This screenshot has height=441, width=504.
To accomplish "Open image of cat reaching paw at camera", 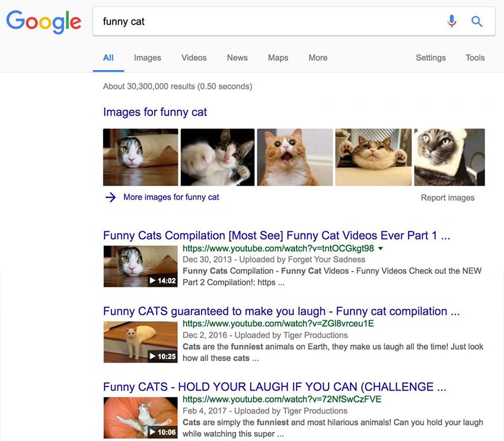I will click(x=218, y=157).
